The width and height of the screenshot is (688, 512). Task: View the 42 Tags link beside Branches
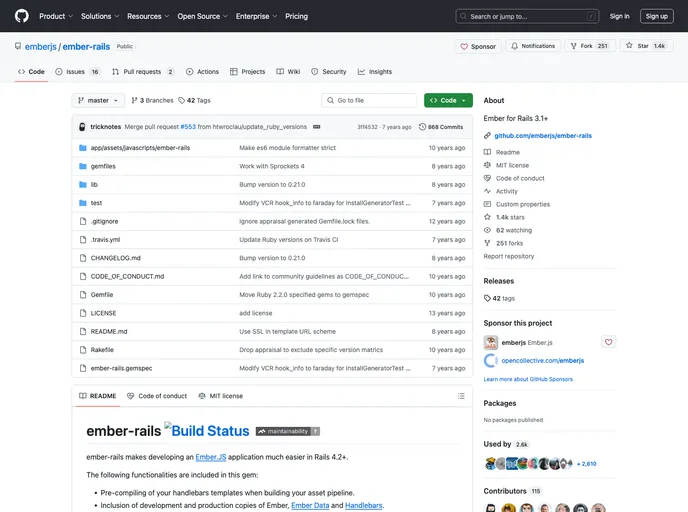(x=194, y=100)
